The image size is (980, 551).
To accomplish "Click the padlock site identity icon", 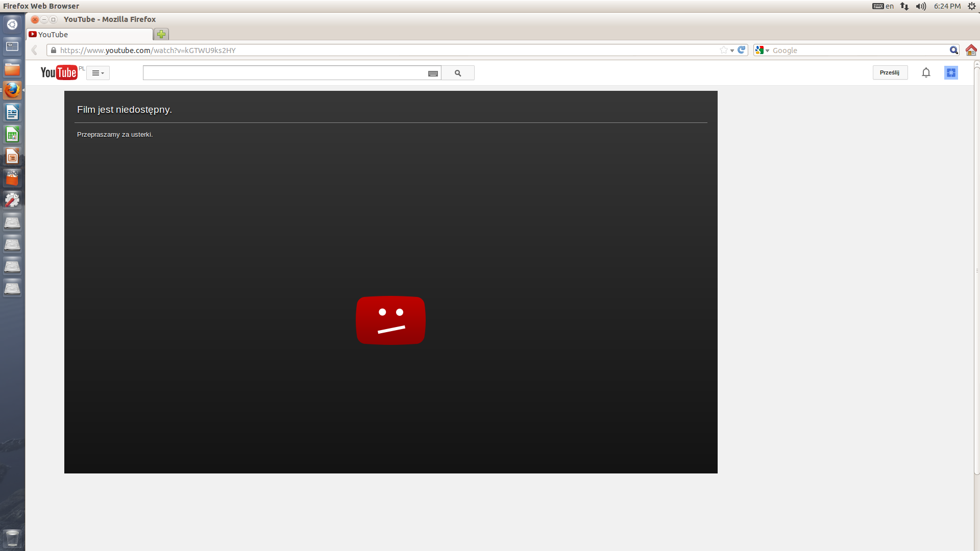I will (x=54, y=50).
